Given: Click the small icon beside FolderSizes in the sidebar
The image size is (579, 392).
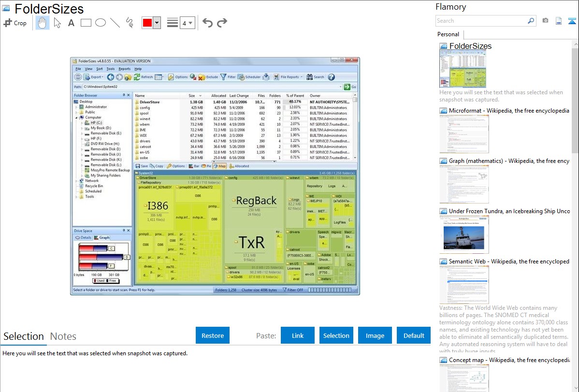Looking at the screenshot, I should point(443,46).
